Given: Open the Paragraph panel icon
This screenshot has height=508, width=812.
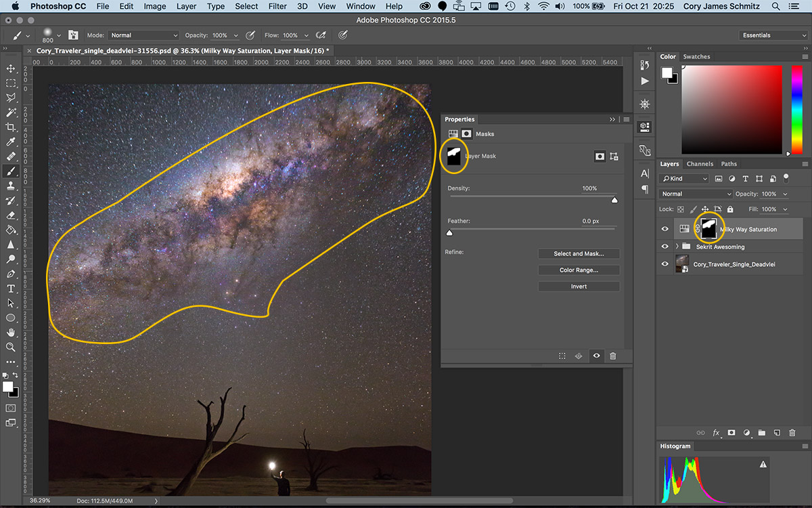Looking at the screenshot, I should (x=644, y=189).
